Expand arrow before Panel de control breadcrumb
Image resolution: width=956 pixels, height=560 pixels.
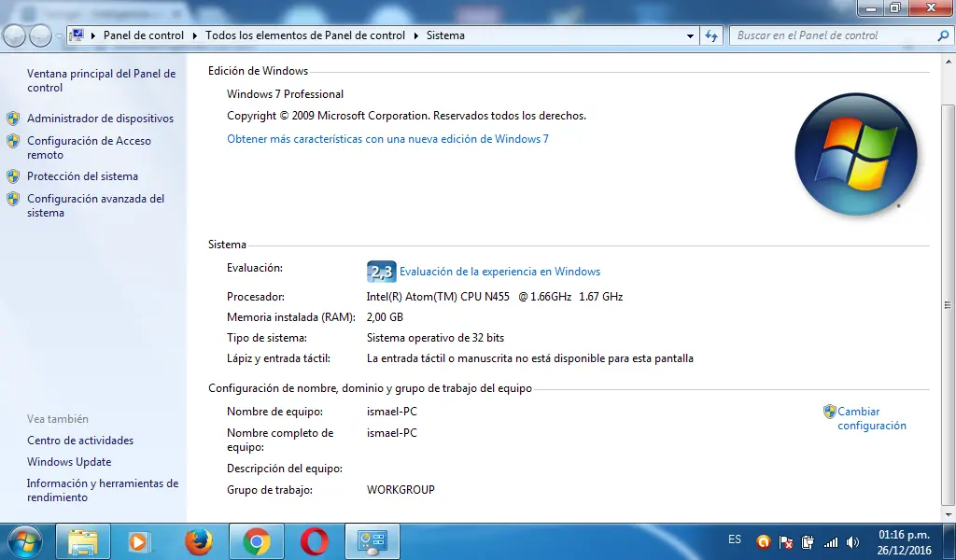point(93,36)
